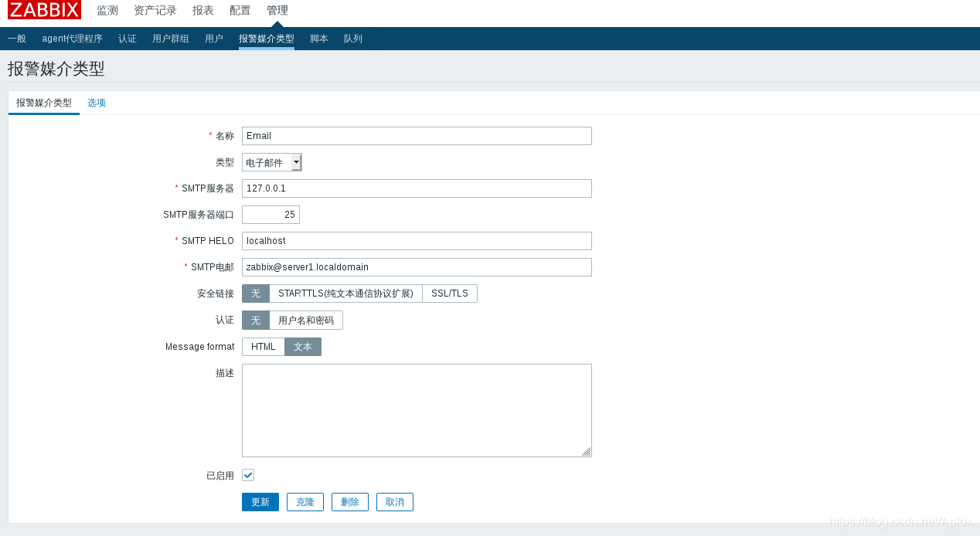980x536 pixels.
Task: Click the SMTP电邮 input field
Action: tap(417, 267)
